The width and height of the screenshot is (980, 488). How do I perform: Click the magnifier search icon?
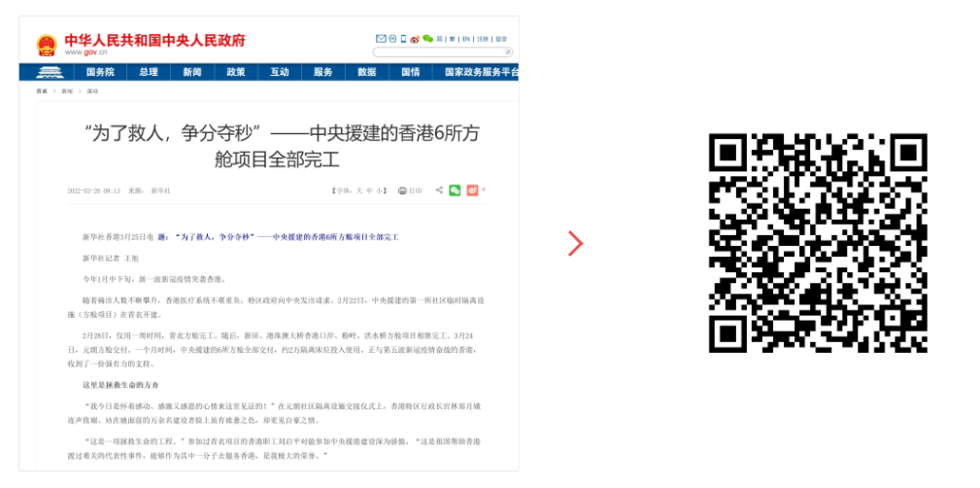coord(508,52)
